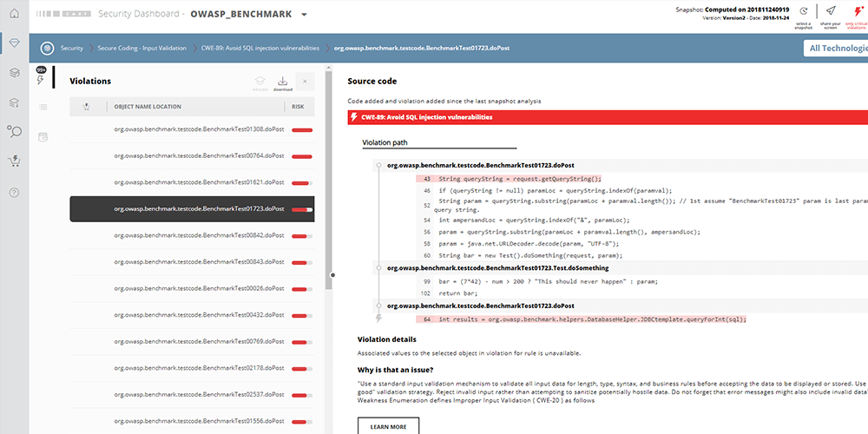Open CWE-89 Avoid SQL injection breadcrumb
This screenshot has width=868, height=434.
click(260, 48)
